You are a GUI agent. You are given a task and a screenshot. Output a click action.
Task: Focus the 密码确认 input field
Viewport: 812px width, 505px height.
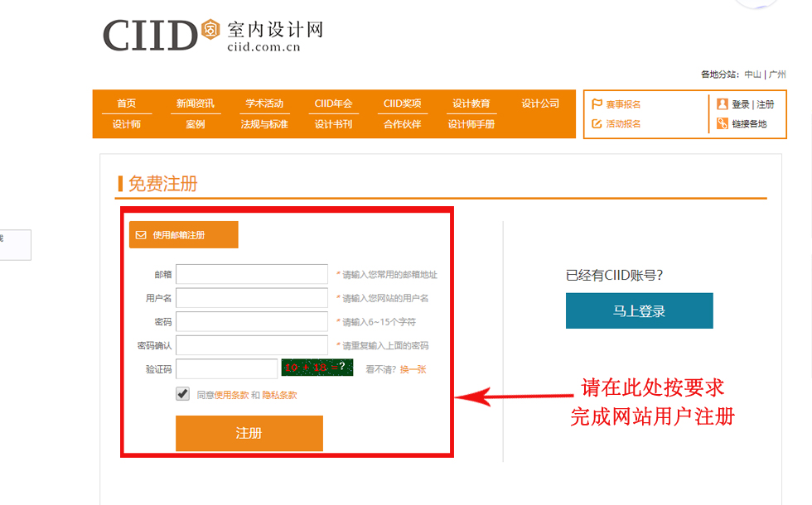(x=252, y=345)
